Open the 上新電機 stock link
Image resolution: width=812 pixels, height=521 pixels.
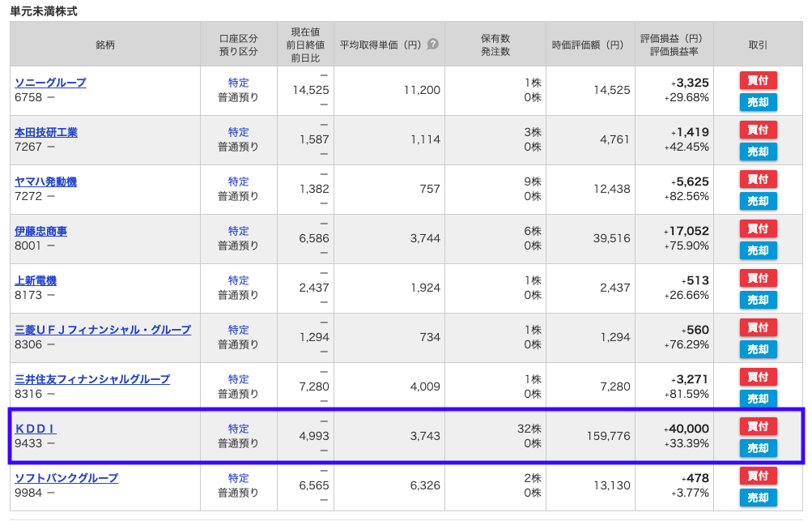36,280
